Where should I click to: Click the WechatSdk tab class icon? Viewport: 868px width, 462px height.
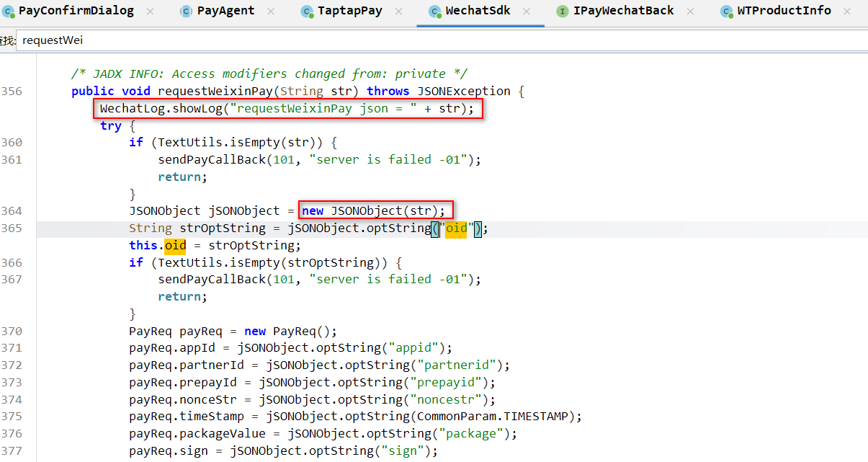tap(434, 12)
